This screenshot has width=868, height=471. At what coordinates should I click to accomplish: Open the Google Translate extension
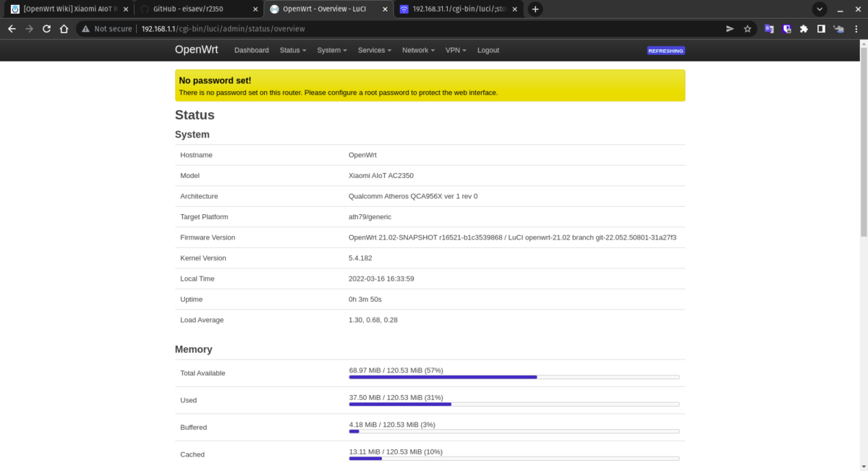[x=768, y=29]
